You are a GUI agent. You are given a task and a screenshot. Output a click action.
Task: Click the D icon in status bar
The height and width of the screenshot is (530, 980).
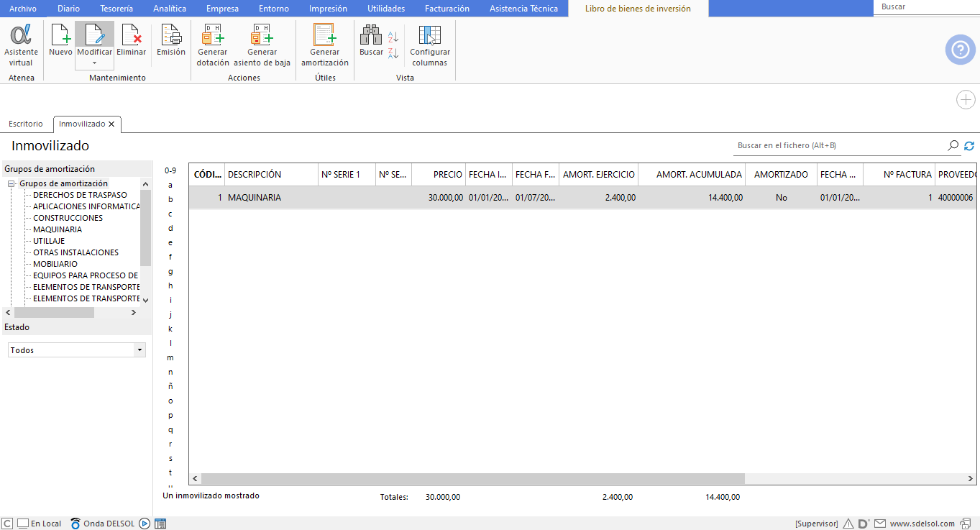pos(864,524)
